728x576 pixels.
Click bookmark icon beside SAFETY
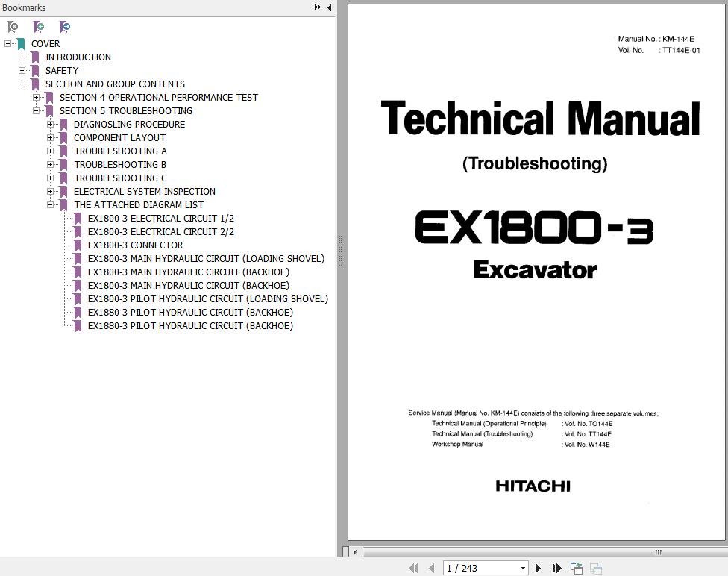[35, 71]
